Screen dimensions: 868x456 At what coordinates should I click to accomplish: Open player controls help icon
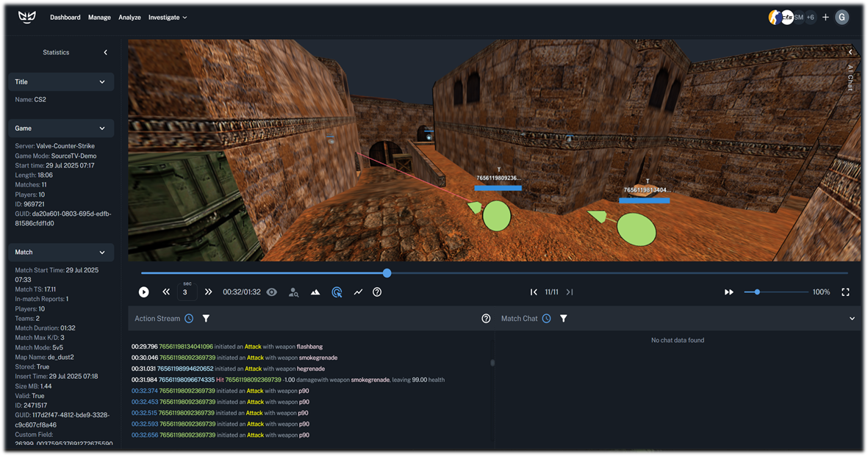click(377, 292)
